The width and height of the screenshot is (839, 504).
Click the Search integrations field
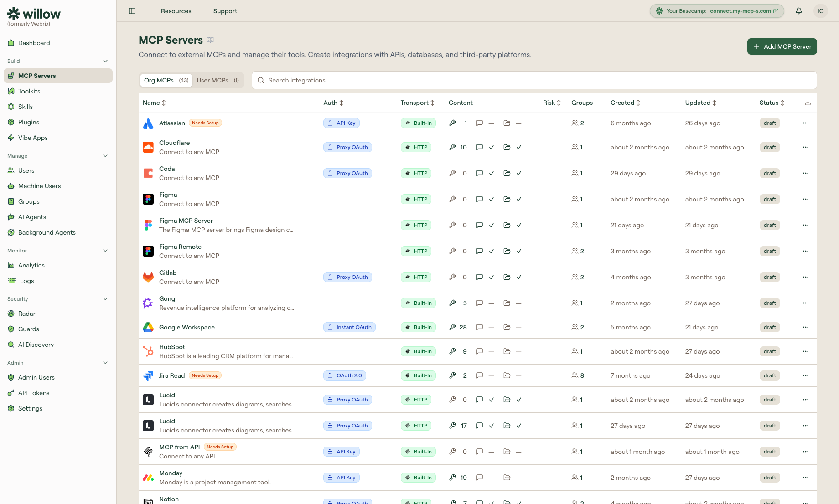(534, 80)
